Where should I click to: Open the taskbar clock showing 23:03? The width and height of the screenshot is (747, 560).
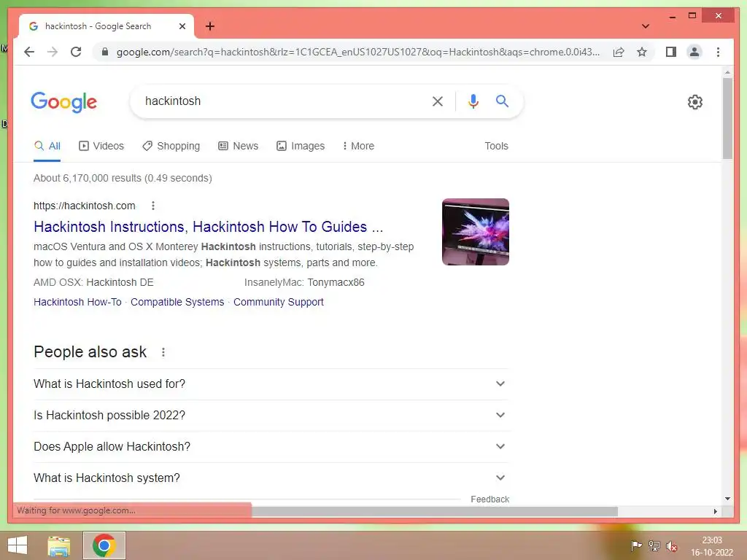coord(712,546)
